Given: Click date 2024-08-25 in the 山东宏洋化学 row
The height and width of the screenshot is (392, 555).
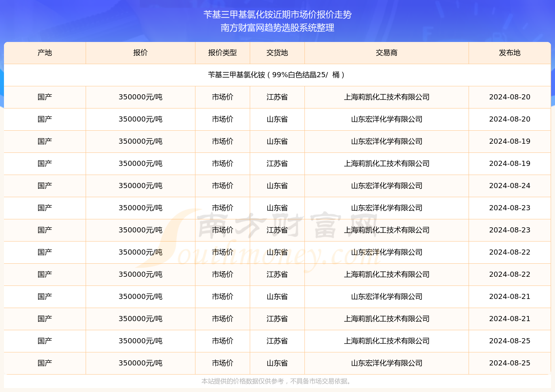Looking at the screenshot, I should click(x=510, y=363).
